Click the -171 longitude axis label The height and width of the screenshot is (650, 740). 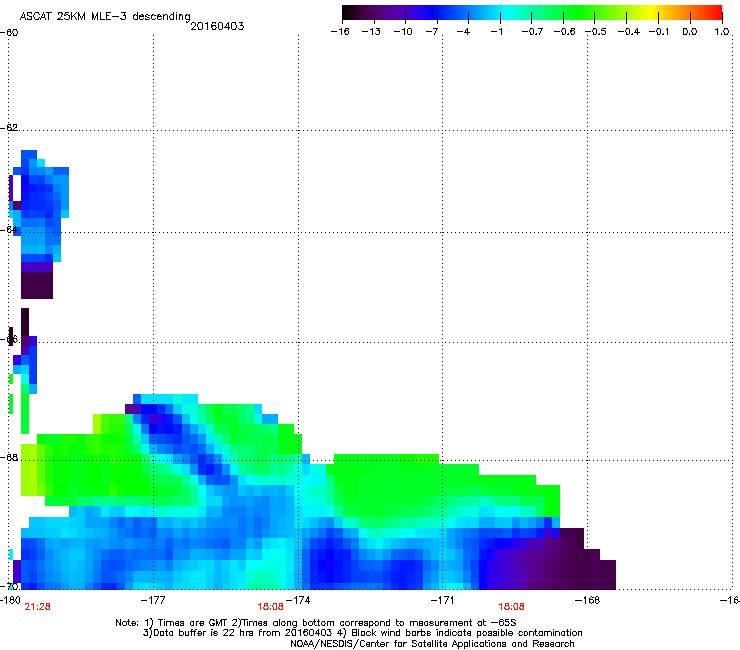coord(442,600)
